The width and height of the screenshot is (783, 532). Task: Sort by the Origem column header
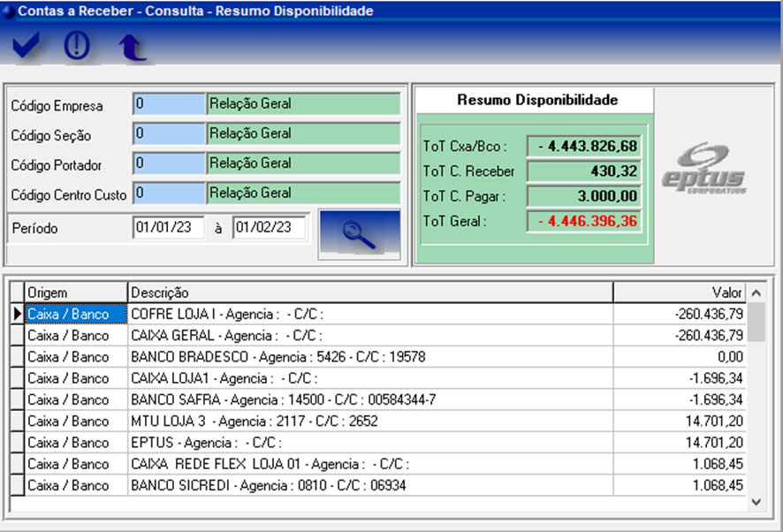(75, 293)
